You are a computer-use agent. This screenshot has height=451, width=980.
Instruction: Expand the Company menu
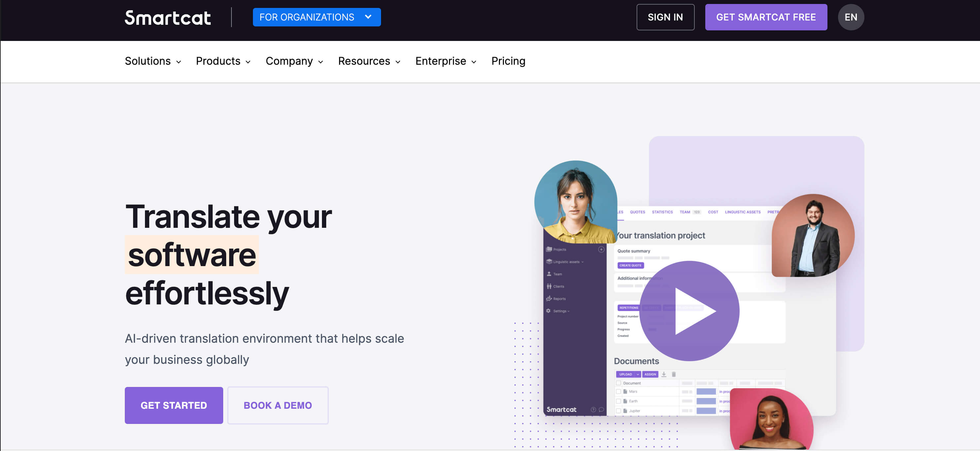click(295, 61)
